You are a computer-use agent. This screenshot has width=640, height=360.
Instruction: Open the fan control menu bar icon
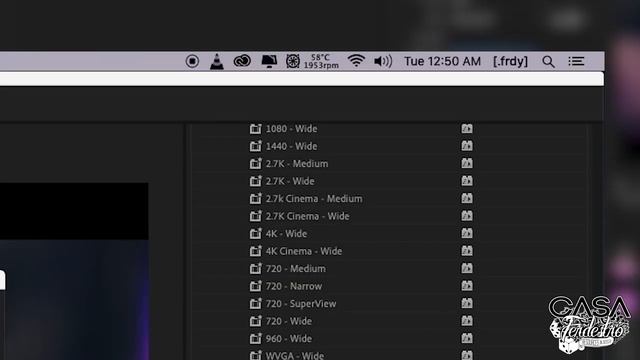click(293, 61)
